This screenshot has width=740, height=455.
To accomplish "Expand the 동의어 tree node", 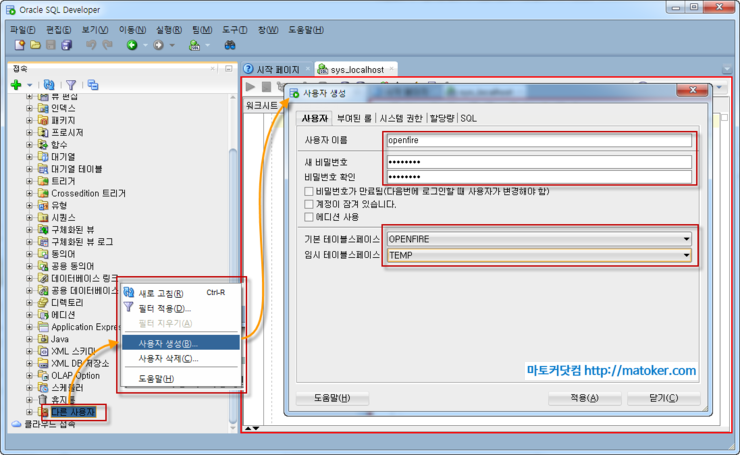I will [x=29, y=254].
